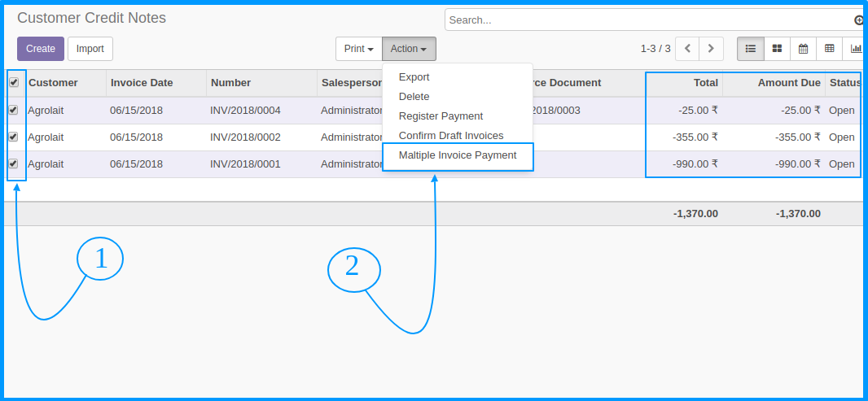The image size is (868, 401).
Task: Go to previous page arrow
Action: [x=687, y=49]
